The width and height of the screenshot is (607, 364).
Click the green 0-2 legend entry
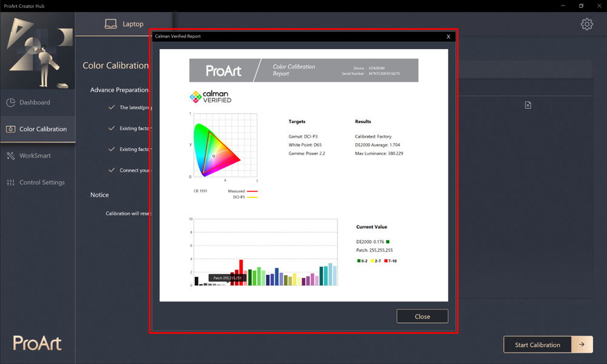[362, 261]
